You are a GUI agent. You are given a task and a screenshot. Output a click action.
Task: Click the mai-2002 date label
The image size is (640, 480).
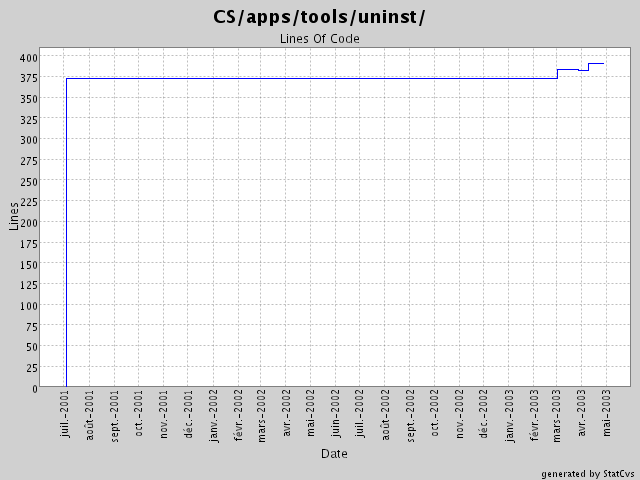coord(311,413)
